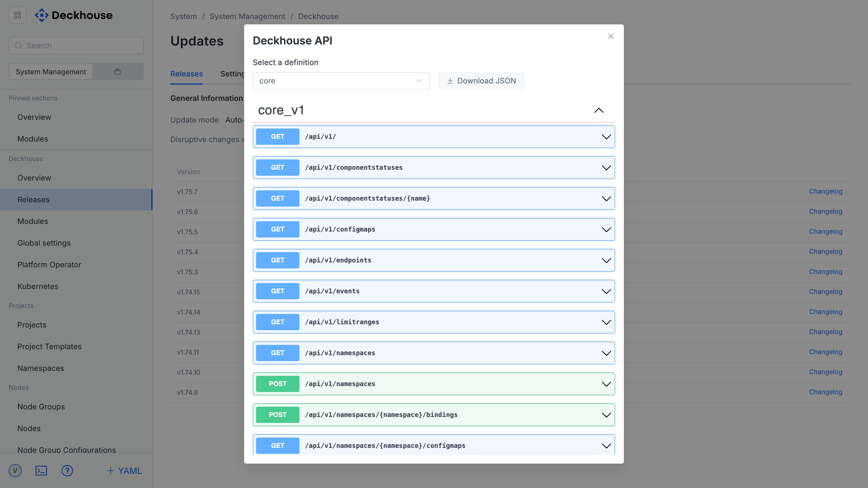
Task: Select Releases in the sidebar
Action: [x=76, y=199]
